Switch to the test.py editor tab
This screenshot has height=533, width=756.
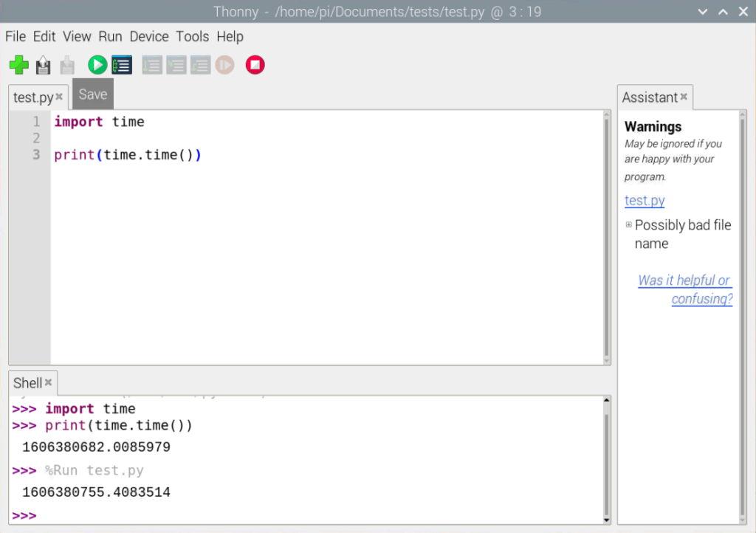(x=33, y=97)
